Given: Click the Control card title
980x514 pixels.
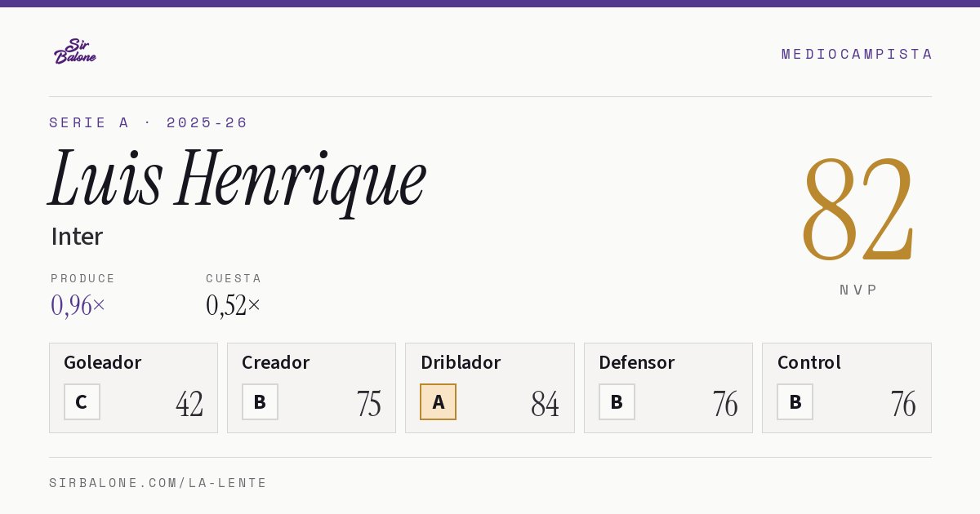Looking at the screenshot, I should (809, 362).
